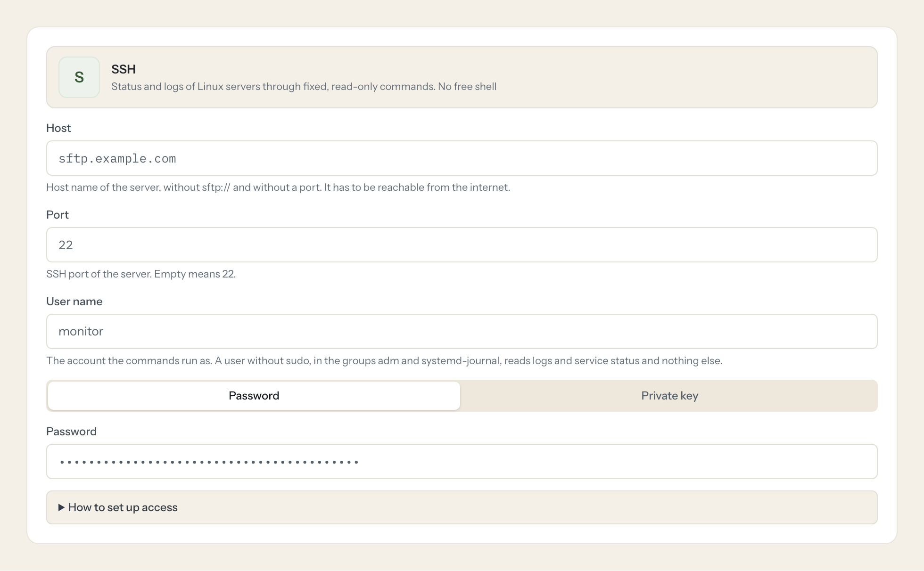
Task: Click the Password input box
Action: coord(462,462)
